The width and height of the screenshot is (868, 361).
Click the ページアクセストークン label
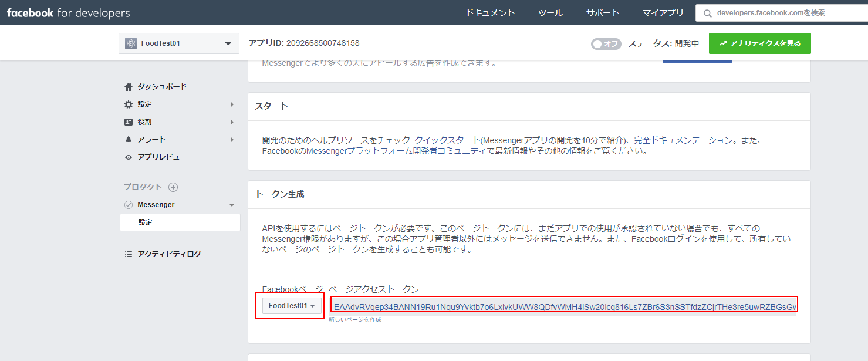pyautogui.click(x=374, y=289)
